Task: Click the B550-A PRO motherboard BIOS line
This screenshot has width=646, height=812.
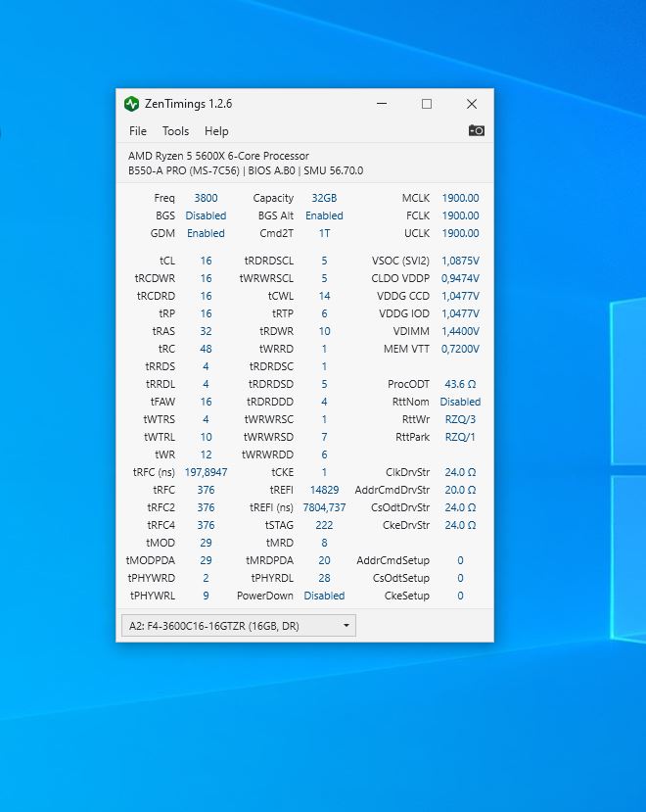Action: tap(246, 170)
